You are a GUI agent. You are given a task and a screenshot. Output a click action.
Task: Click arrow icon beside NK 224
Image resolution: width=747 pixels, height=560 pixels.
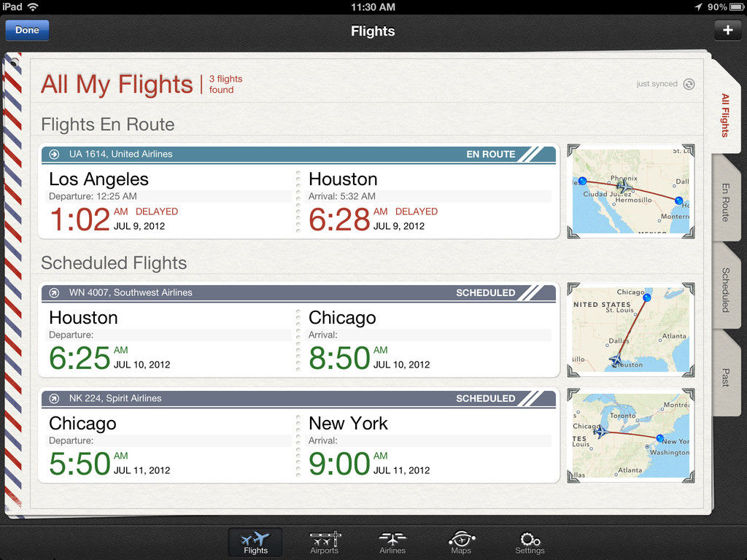pyautogui.click(x=54, y=399)
